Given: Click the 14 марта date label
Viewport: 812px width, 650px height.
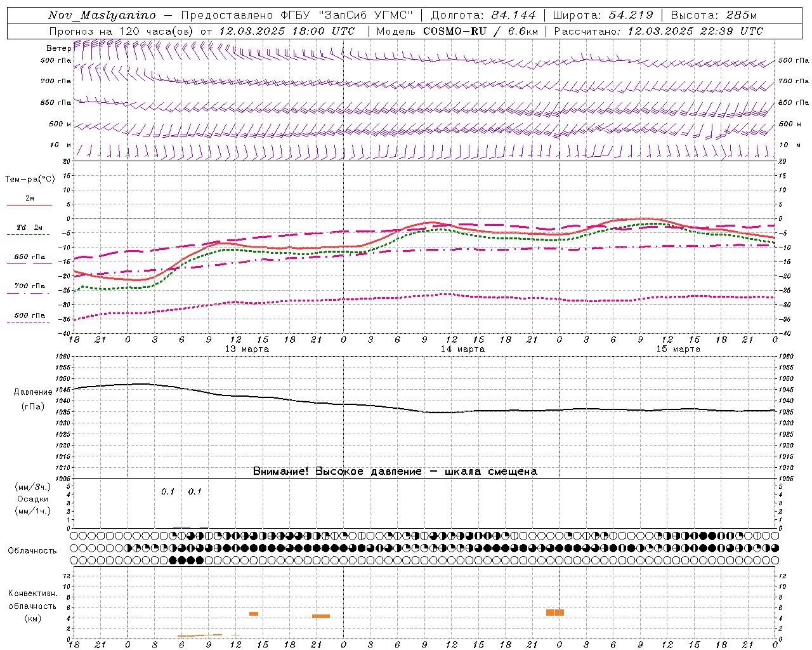Looking at the screenshot, I should [x=462, y=349].
